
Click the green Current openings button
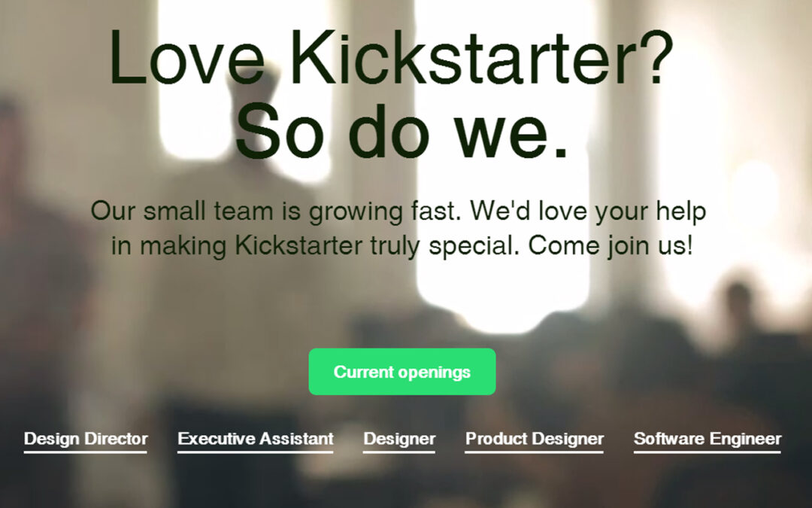[x=401, y=372]
